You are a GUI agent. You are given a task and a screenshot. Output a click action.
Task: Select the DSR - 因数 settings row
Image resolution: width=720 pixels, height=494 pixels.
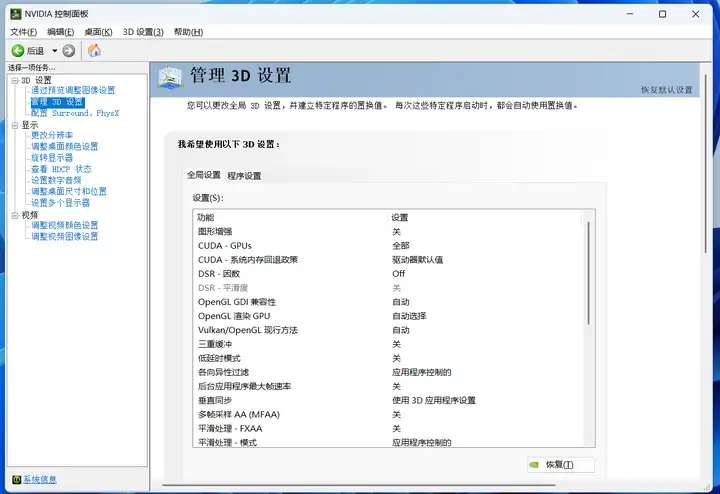388,274
